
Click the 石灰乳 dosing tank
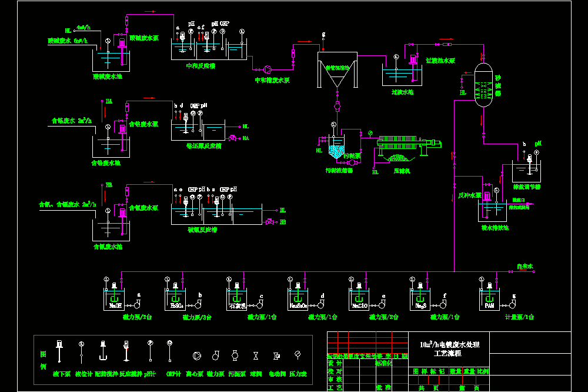(x=236, y=299)
